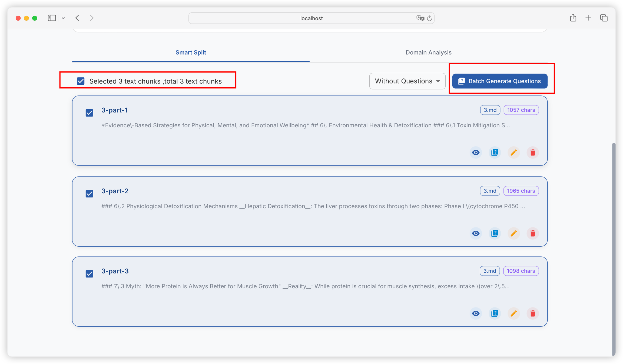Untick the 3-part-3 checkbox
The image size is (623, 364).
pos(89,274)
